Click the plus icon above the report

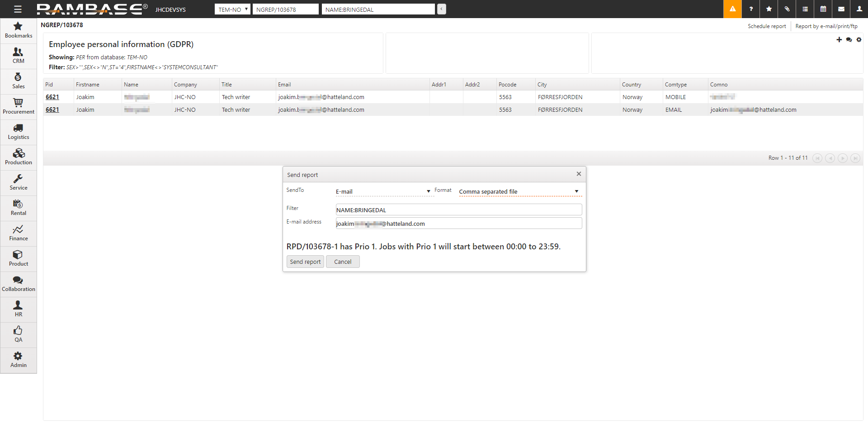tap(839, 40)
